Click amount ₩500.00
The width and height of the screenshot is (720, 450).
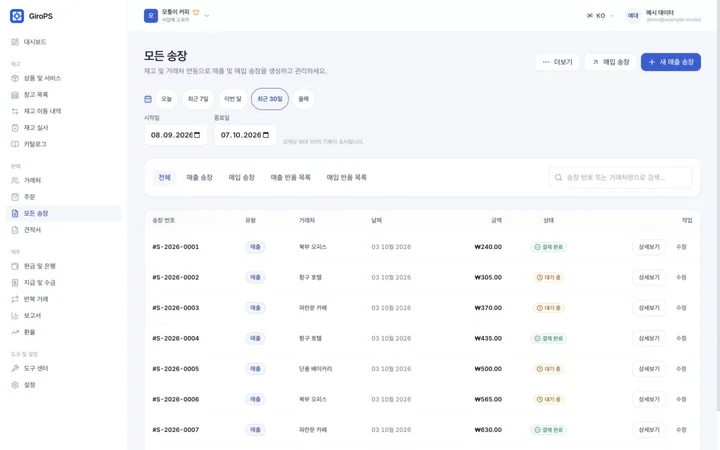[488, 369]
